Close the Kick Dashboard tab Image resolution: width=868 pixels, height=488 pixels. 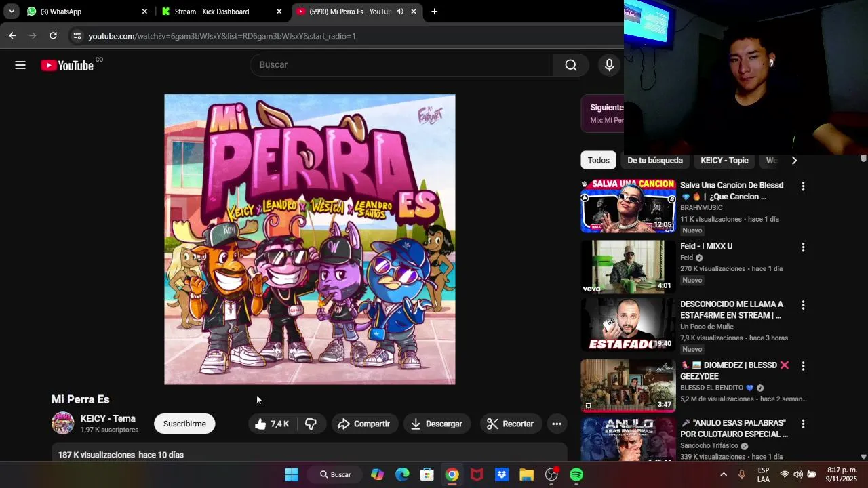pos(279,12)
